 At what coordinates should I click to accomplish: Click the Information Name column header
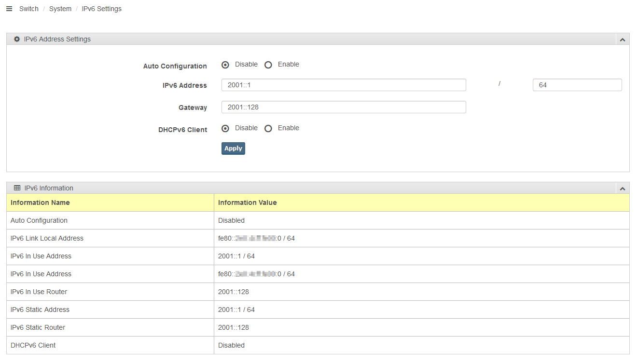click(40, 202)
